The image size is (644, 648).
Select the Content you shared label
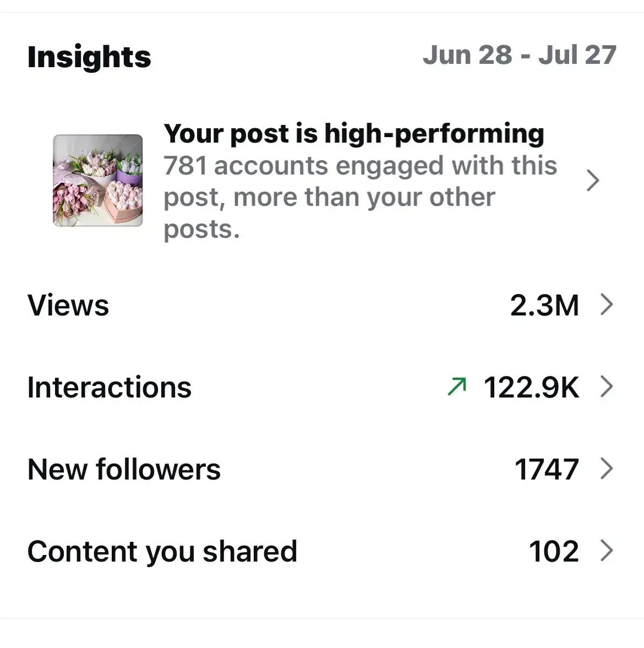[x=162, y=551]
